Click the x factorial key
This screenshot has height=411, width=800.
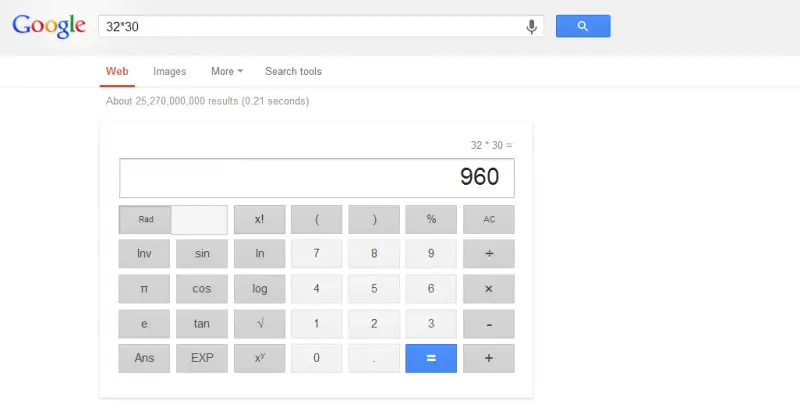[x=260, y=219]
